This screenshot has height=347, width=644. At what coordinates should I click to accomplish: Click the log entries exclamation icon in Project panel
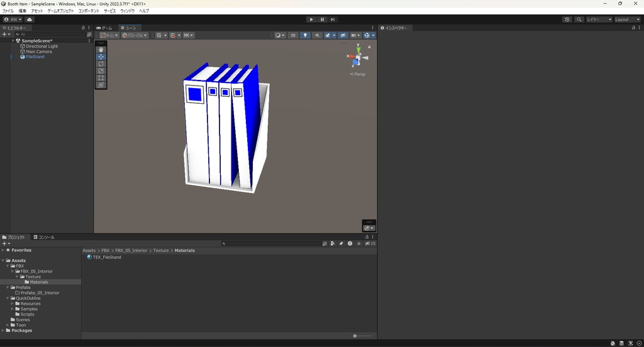coord(350,243)
